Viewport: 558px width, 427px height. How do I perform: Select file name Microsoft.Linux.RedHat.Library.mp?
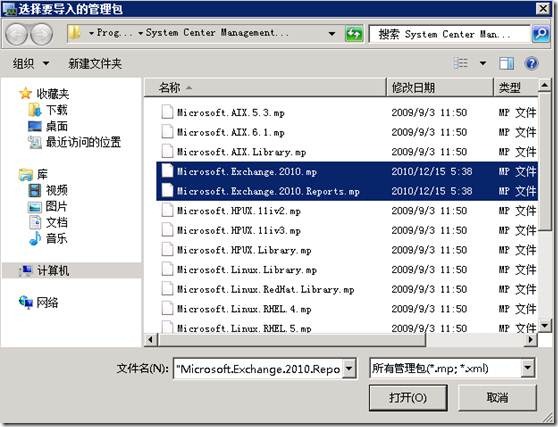265,289
